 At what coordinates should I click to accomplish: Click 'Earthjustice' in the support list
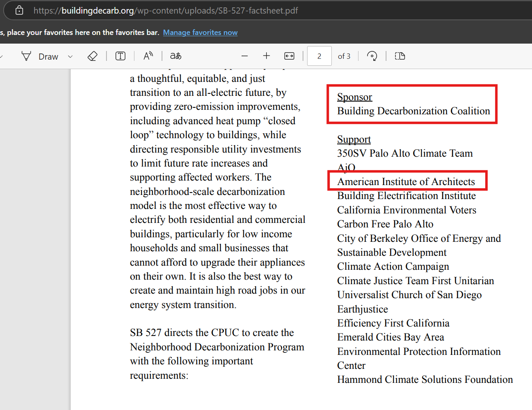(x=363, y=309)
